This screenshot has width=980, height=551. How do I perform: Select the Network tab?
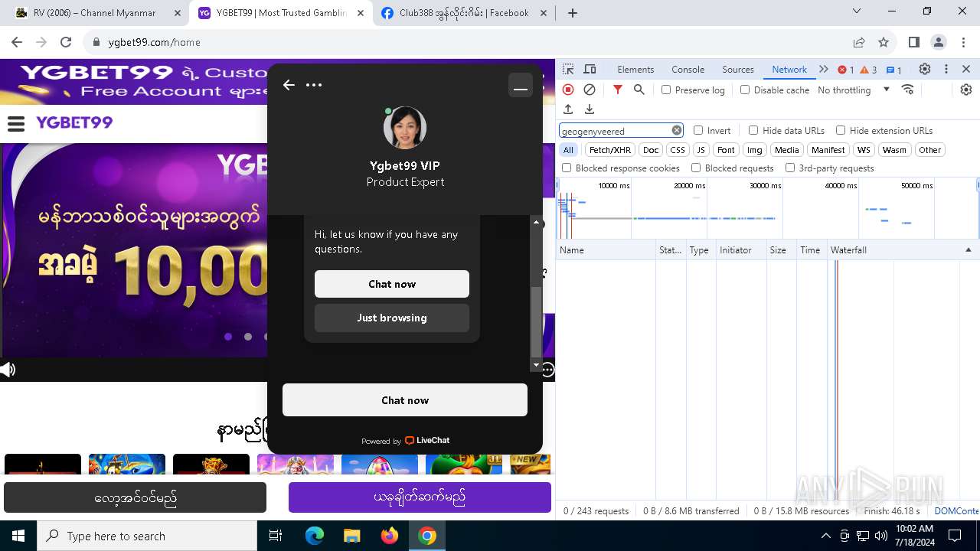(x=789, y=69)
